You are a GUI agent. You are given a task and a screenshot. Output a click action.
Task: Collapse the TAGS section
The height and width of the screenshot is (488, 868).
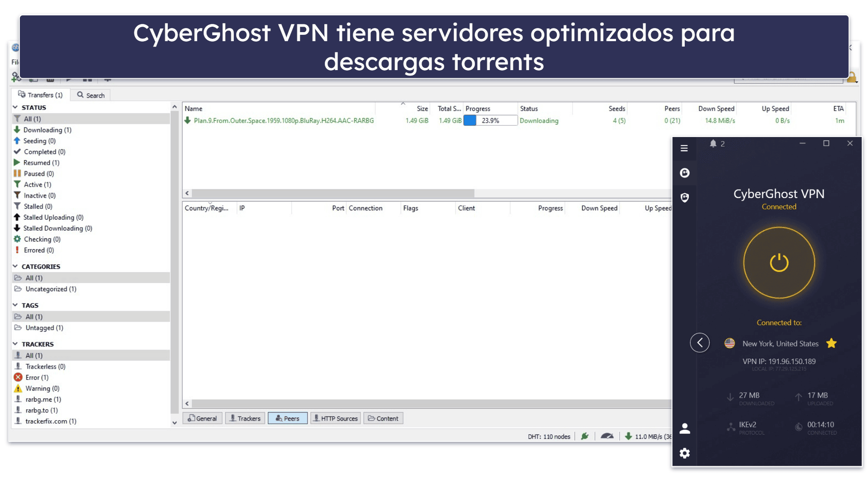15,305
